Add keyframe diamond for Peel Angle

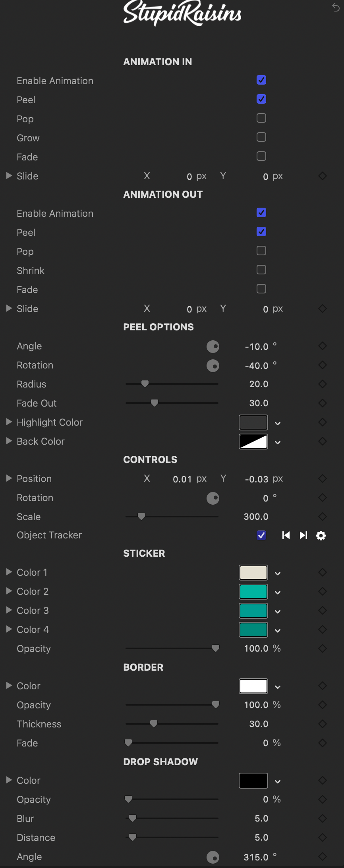[x=323, y=346]
